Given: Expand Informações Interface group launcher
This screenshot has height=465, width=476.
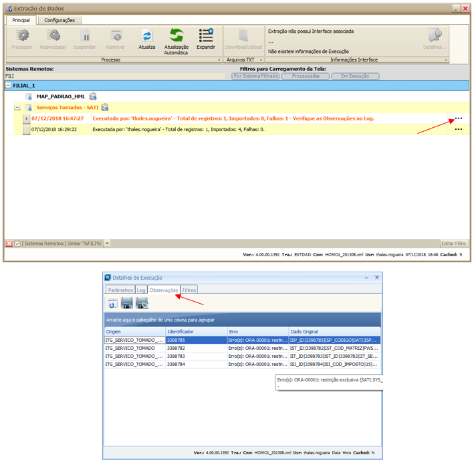Looking at the screenshot, I should point(446,60).
